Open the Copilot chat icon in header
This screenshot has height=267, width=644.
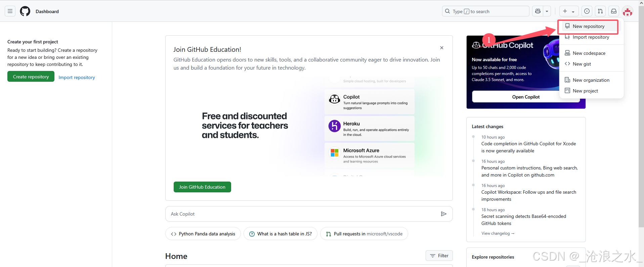point(538,11)
